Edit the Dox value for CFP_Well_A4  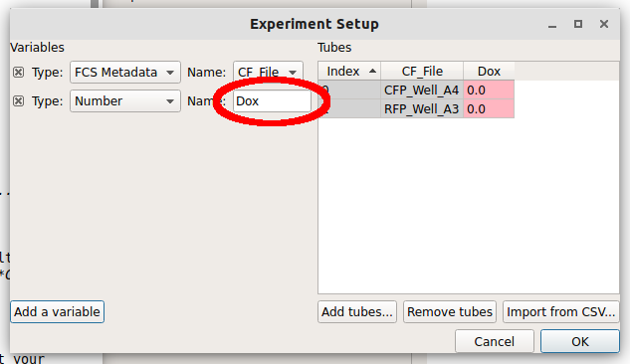pyautogui.click(x=489, y=90)
